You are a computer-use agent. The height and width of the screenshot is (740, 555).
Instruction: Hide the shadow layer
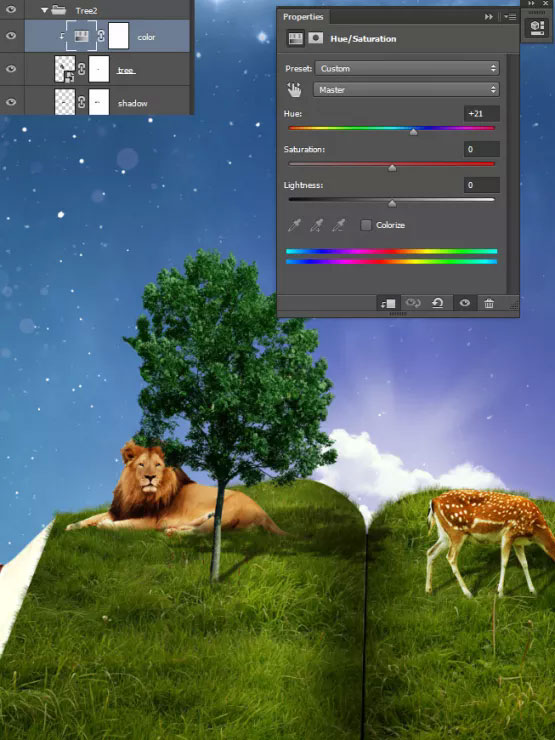pyautogui.click(x=10, y=102)
